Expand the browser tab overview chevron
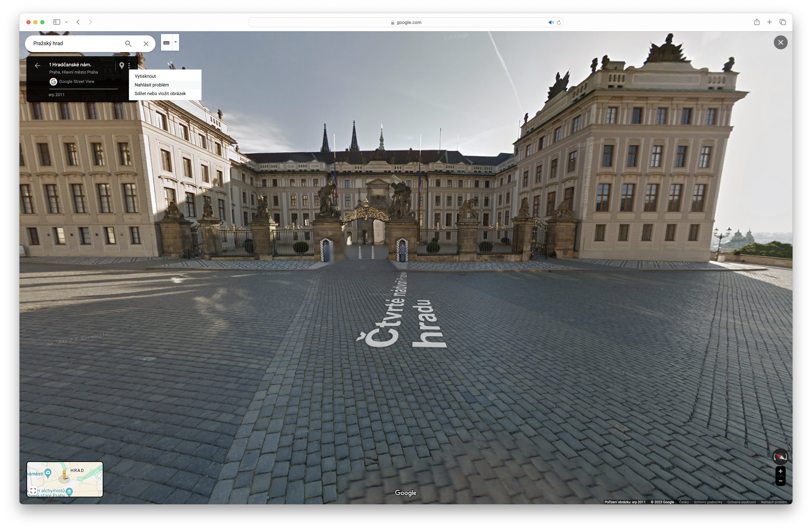Screen dimensions: 812x530 pyautogui.click(x=66, y=22)
